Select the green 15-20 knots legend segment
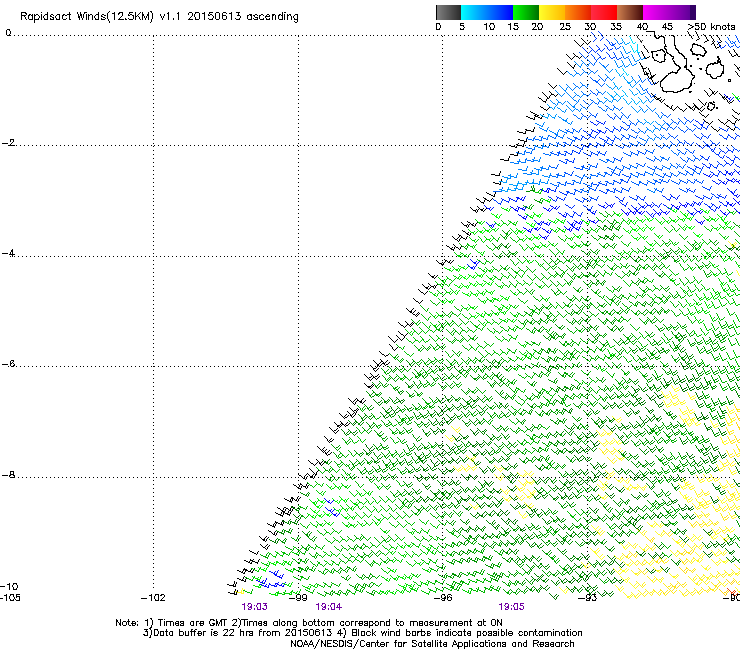The width and height of the screenshot is (740, 650). pyautogui.click(x=526, y=12)
